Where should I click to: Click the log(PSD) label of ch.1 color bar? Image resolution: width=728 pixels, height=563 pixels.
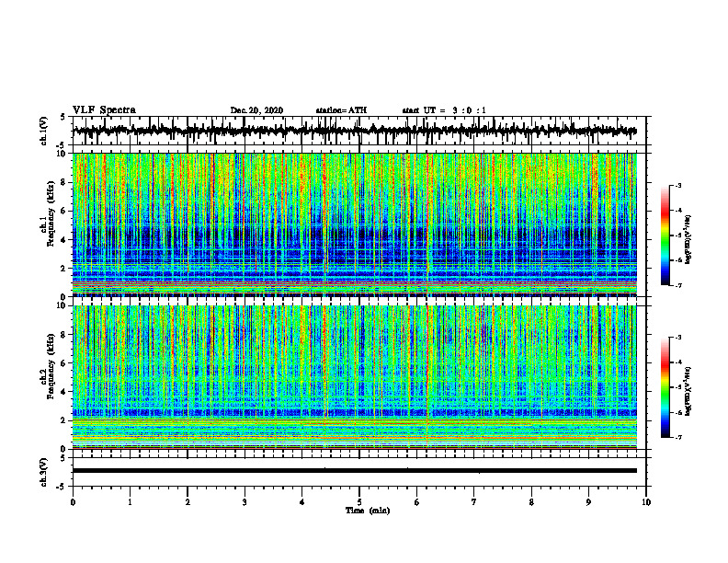point(688,240)
